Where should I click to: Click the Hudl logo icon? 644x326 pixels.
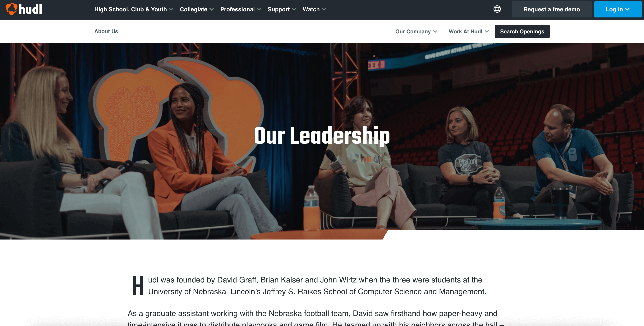pyautogui.click(x=11, y=9)
